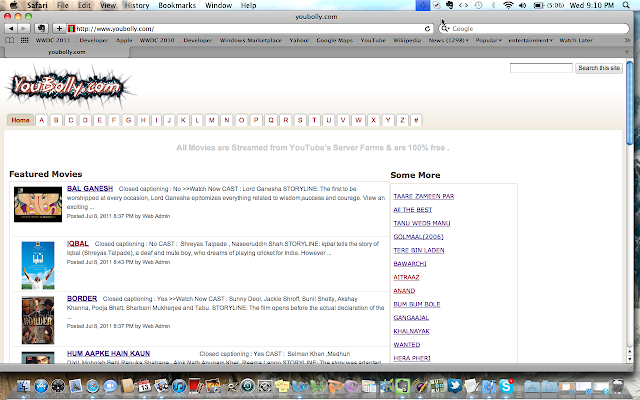Open the HUM AAPKE HAIN KAUN link
This screenshot has height=400, width=640.
pos(109,353)
